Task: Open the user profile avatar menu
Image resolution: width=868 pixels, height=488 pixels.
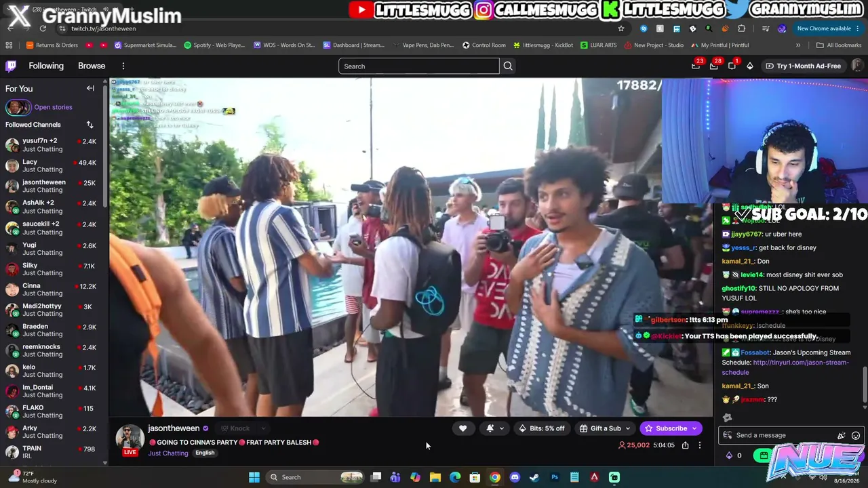Action: [x=857, y=66]
